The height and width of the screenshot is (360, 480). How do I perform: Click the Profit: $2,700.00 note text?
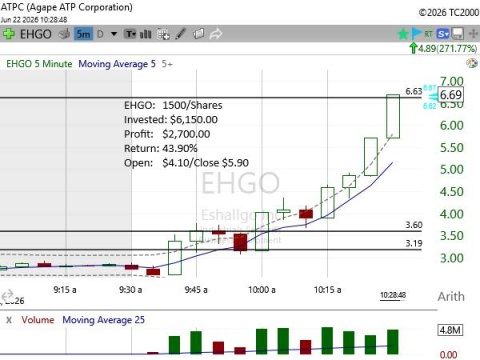(x=167, y=134)
